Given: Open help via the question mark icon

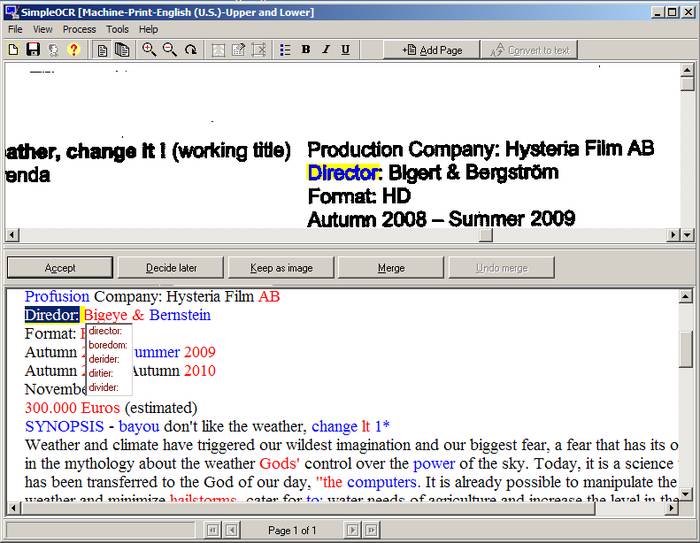Looking at the screenshot, I should pyautogui.click(x=73, y=50).
